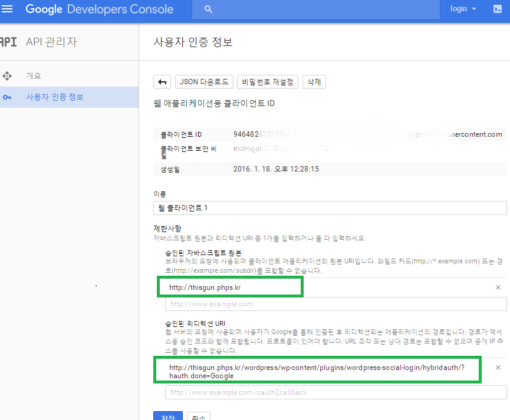
Task: Click the 비밀번호 재설정 button
Action: click(268, 82)
